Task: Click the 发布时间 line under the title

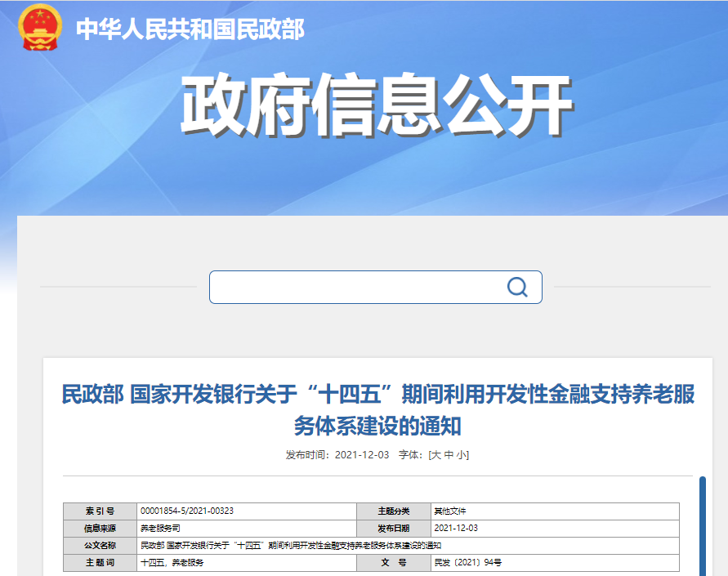Action: click(x=337, y=455)
